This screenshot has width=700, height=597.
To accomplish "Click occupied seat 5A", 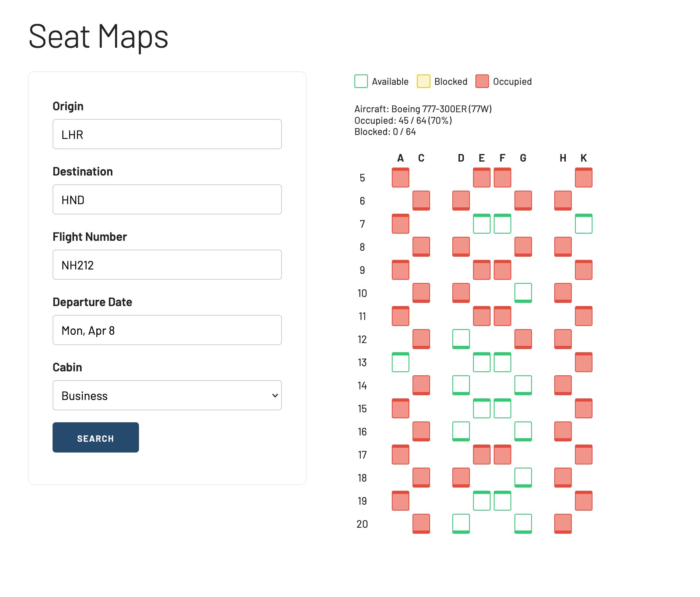I will 400,178.
